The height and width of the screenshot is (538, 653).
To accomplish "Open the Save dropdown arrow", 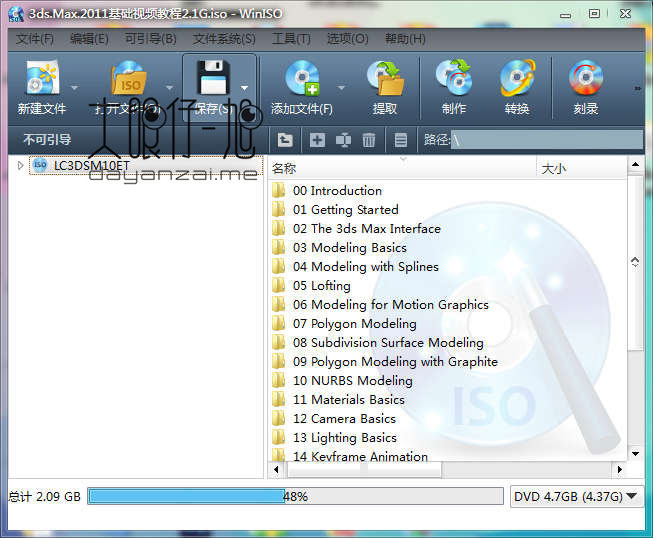I will (244, 88).
